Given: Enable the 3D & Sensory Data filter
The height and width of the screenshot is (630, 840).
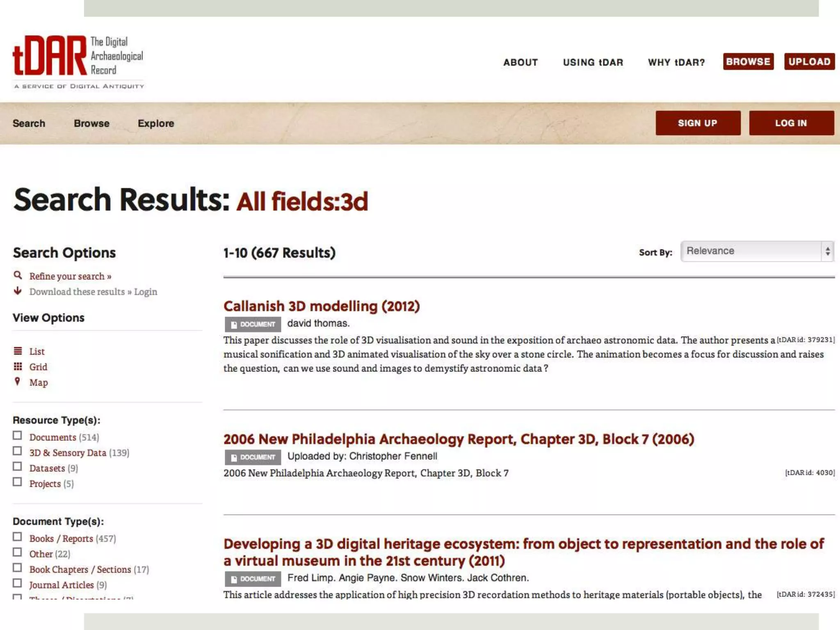Looking at the screenshot, I should tap(17, 451).
